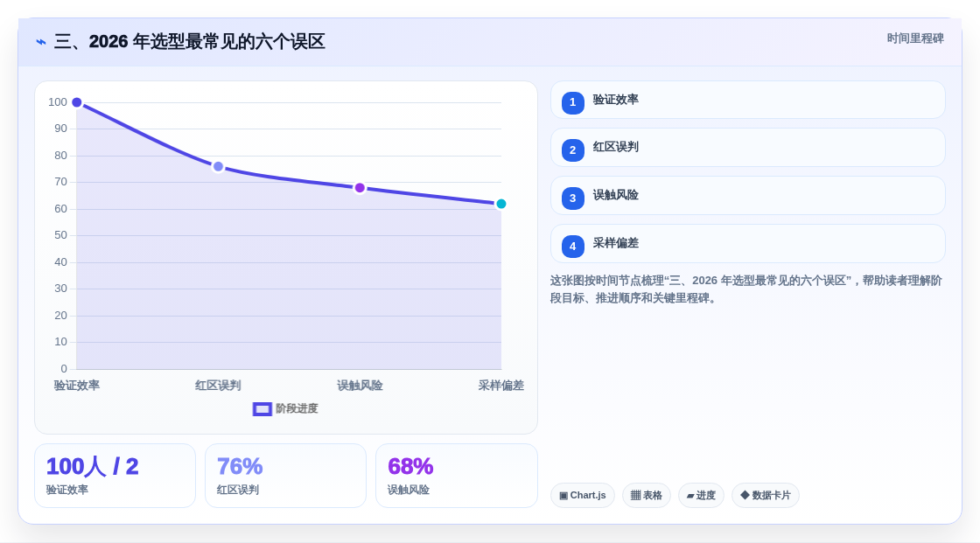Click the x-axis label 采样偏差
This screenshot has width=980, height=543.
click(501, 386)
